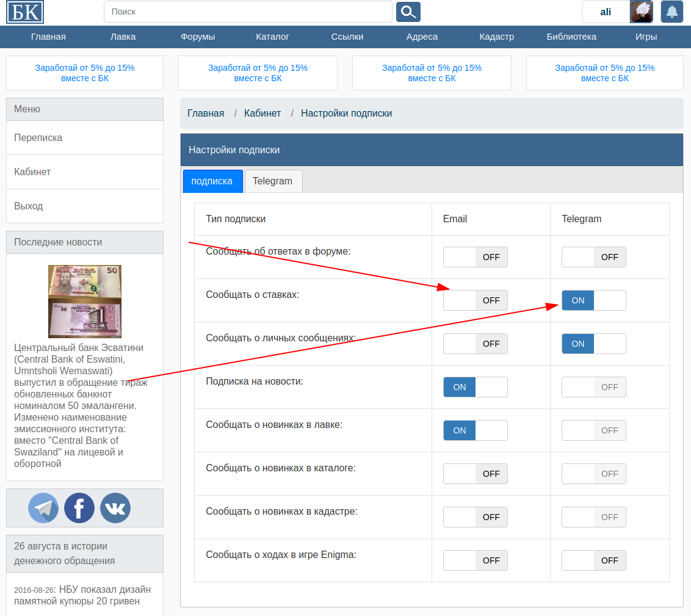
Task: Focus the Поиск search field
Action: click(x=248, y=12)
